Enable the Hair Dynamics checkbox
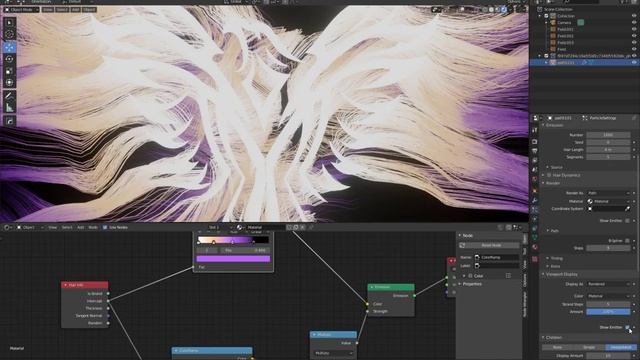The height and width of the screenshot is (360, 640). click(x=549, y=175)
